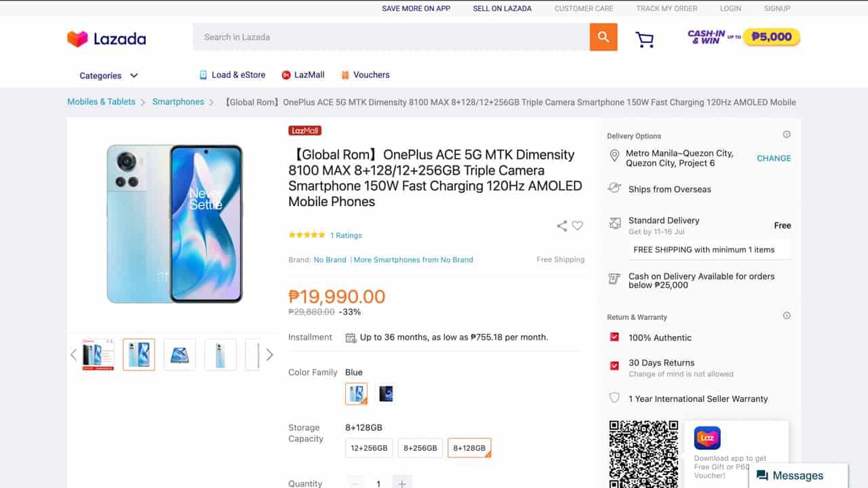Open TRACK MY ORDER from the top menu

(x=667, y=8)
